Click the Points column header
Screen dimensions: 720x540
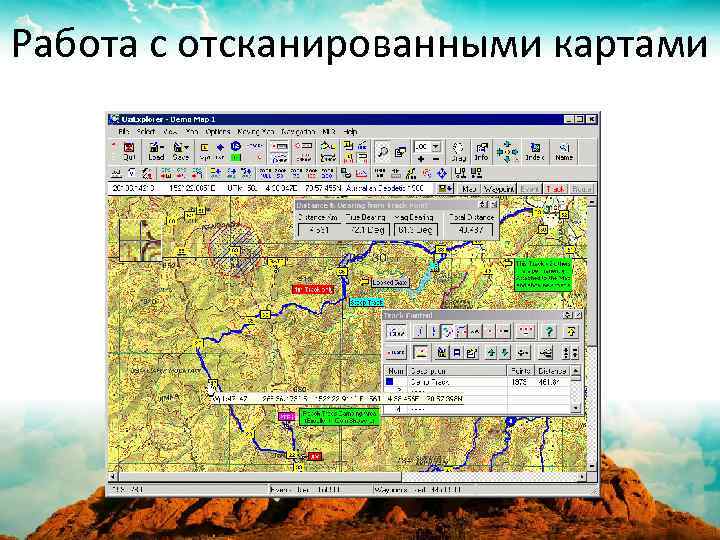click(x=521, y=371)
